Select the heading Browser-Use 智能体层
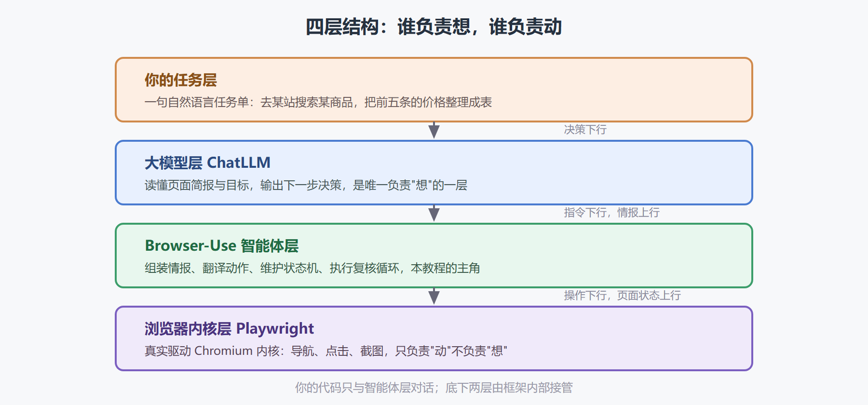 222,246
